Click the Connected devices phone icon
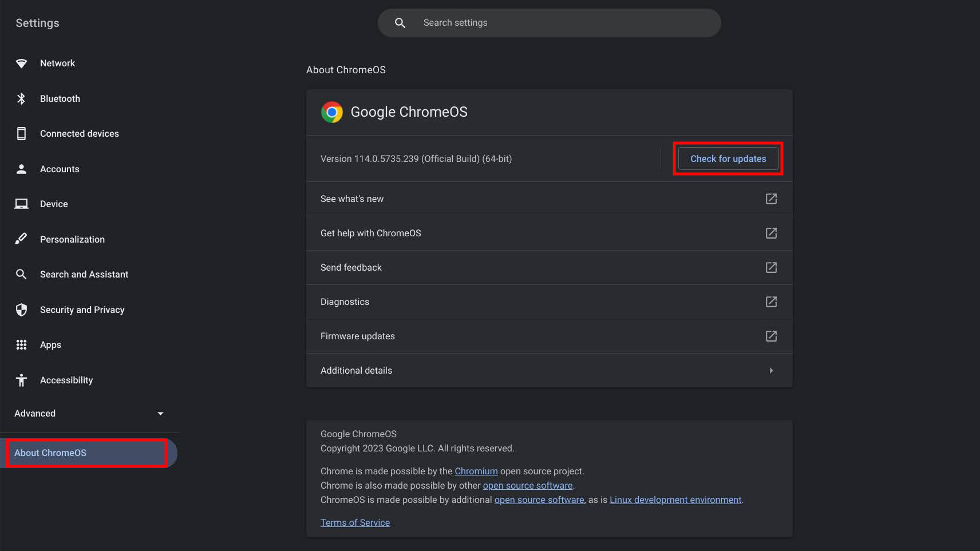 (x=21, y=134)
